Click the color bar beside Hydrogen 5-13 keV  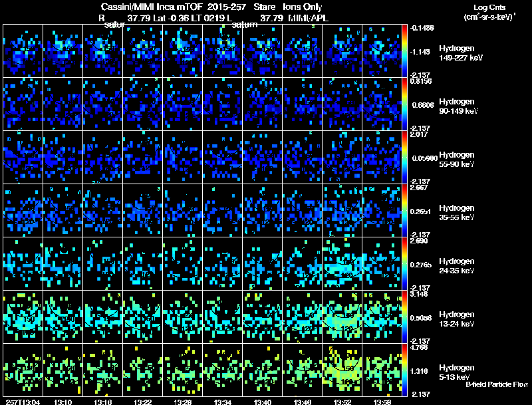pos(405,370)
